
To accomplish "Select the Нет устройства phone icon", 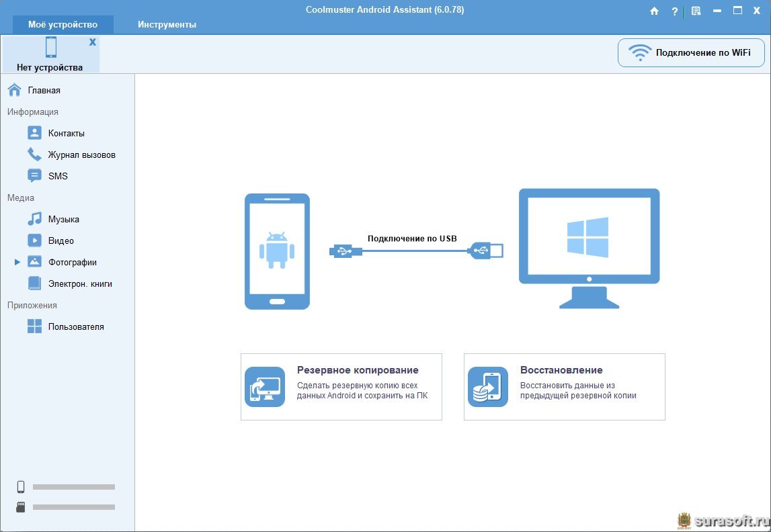I will [50, 47].
